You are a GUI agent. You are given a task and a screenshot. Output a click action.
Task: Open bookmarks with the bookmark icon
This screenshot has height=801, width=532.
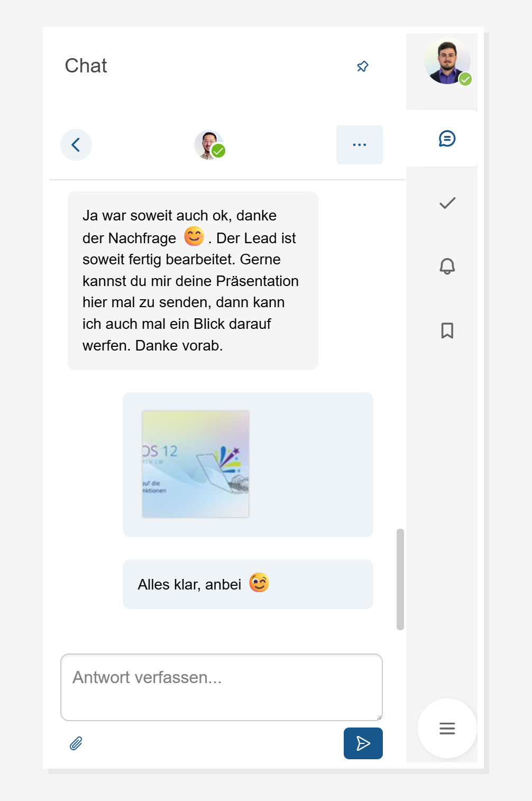(447, 330)
